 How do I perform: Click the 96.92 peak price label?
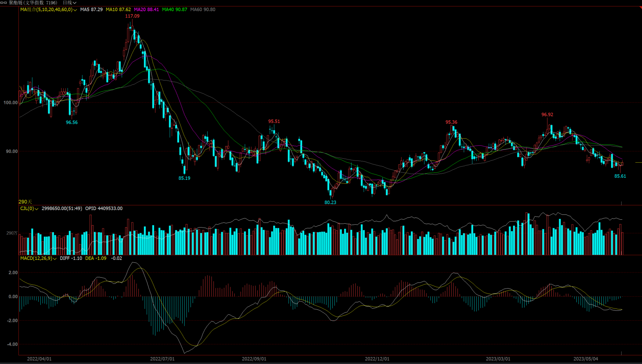pyautogui.click(x=547, y=115)
